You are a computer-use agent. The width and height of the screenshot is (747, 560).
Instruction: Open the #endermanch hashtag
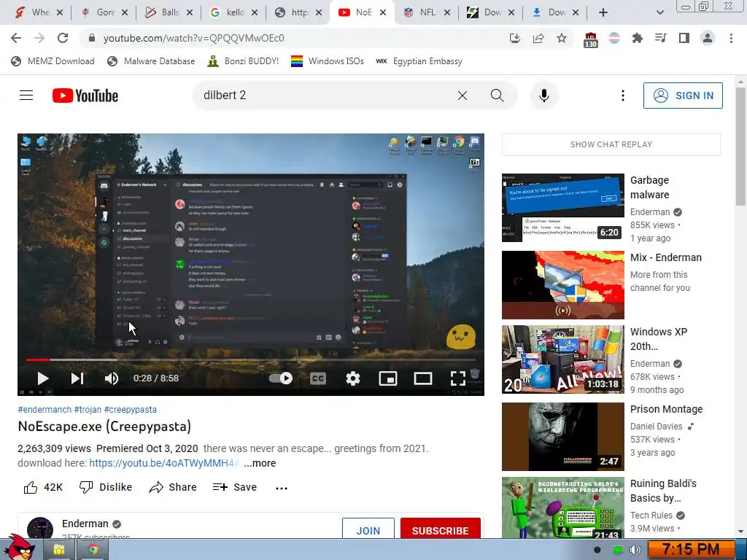click(44, 410)
